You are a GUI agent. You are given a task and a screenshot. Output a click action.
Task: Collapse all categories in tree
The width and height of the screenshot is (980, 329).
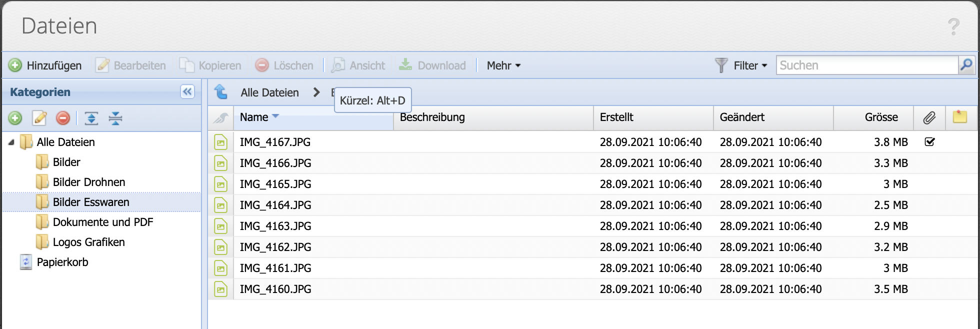pyautogui.click(x=115, y=118)
